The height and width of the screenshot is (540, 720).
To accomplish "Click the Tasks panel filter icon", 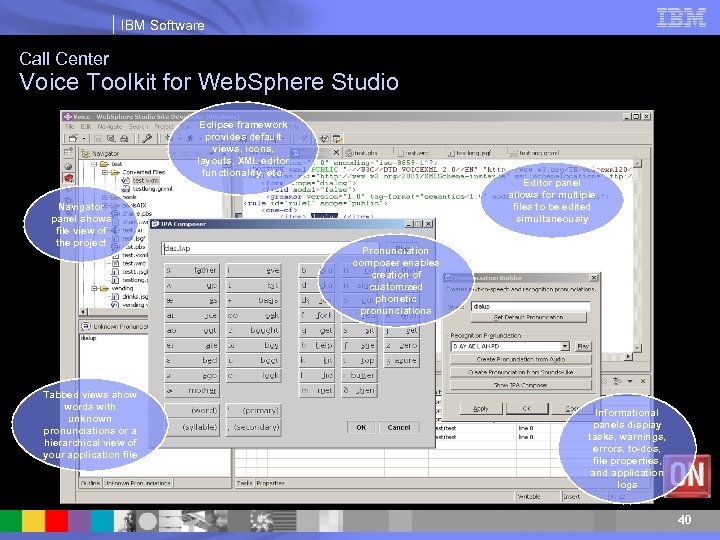I will pos(618,381).
